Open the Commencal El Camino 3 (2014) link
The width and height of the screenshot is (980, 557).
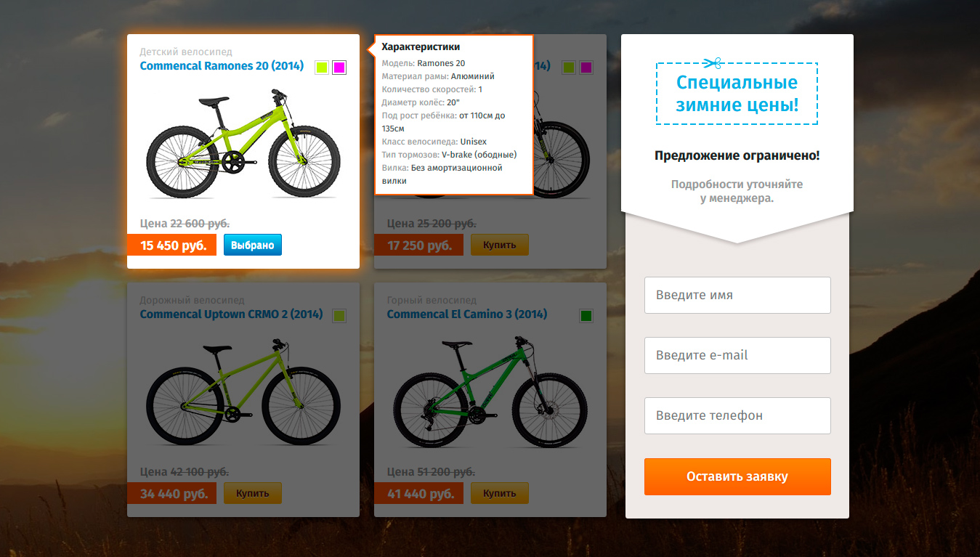click(467, 314)
